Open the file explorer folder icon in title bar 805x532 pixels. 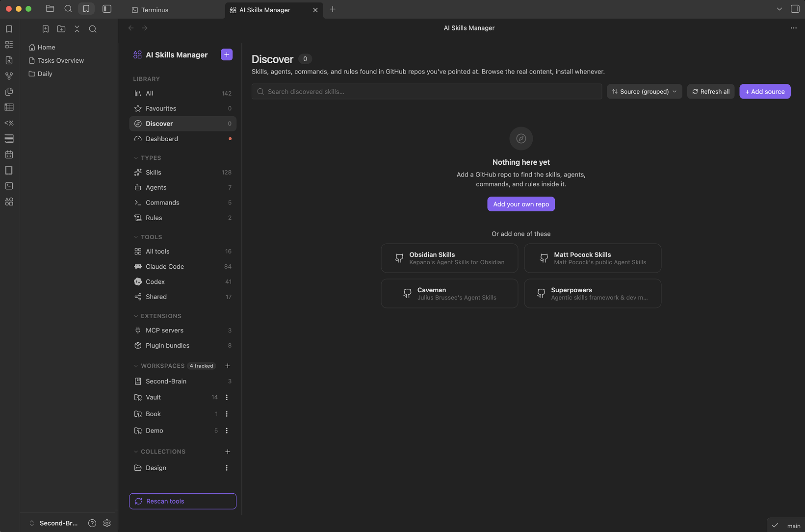[x=50, y=9]
